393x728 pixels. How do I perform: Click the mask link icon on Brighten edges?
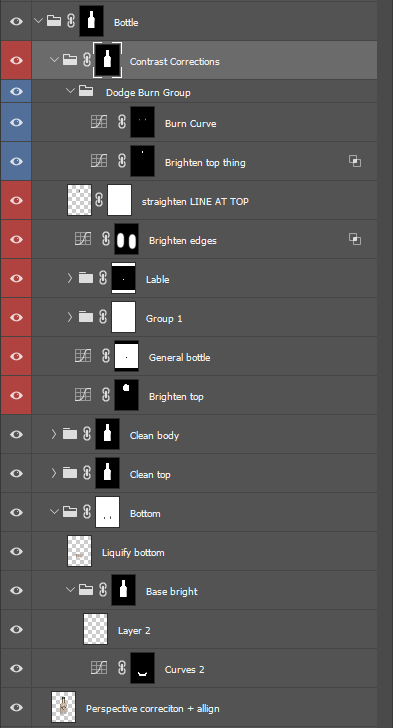(x=106, y=239)
